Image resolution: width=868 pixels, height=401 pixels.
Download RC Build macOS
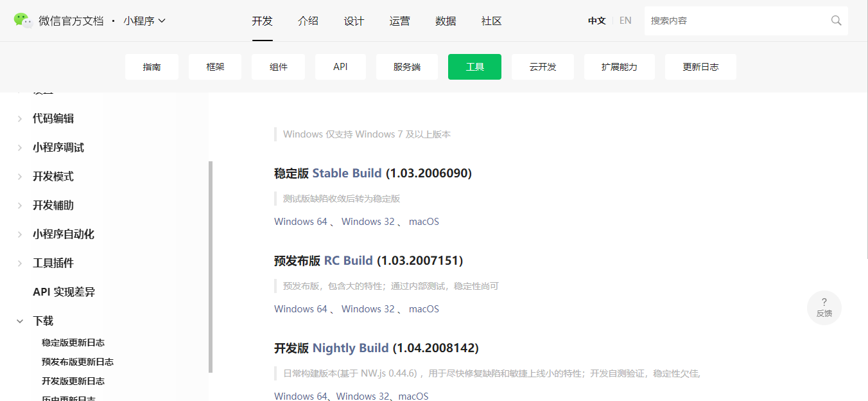click(x=424, y=309)
